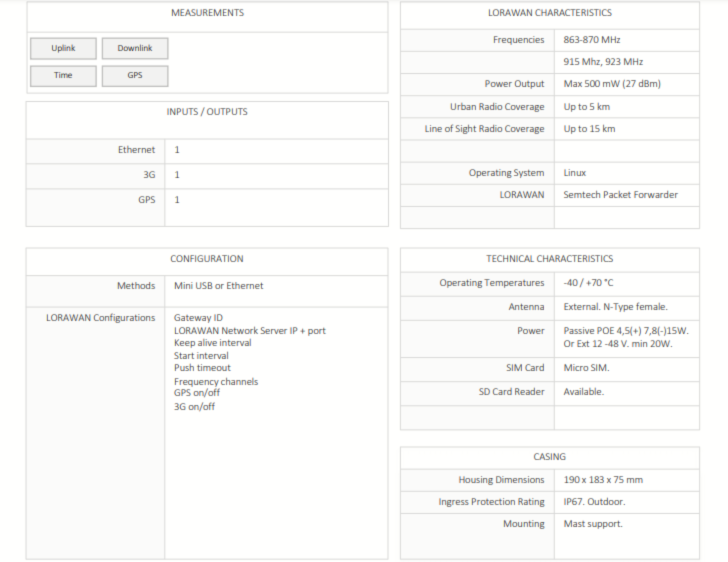
Task: Select the 'Up to 15 km' value
Action: [589, 129]
